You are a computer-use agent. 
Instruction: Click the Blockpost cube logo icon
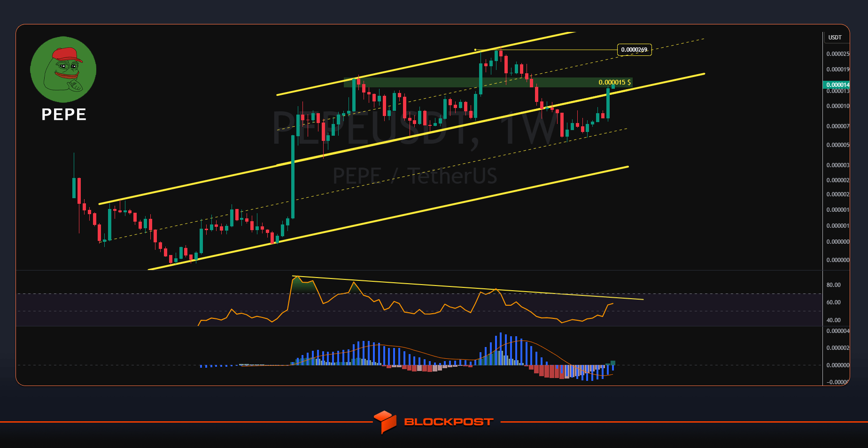pyautogui.click(x=385, y=422)
